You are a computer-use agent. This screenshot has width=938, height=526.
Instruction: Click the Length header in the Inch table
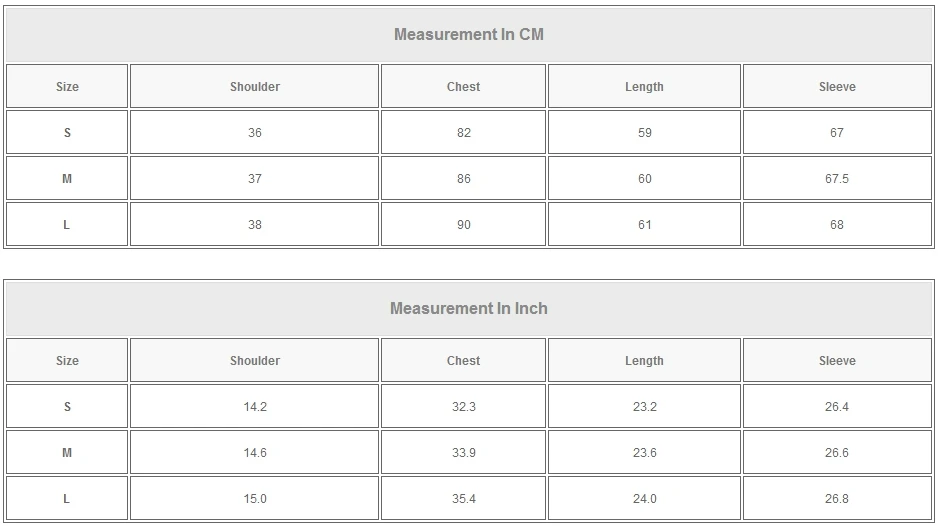644,361
